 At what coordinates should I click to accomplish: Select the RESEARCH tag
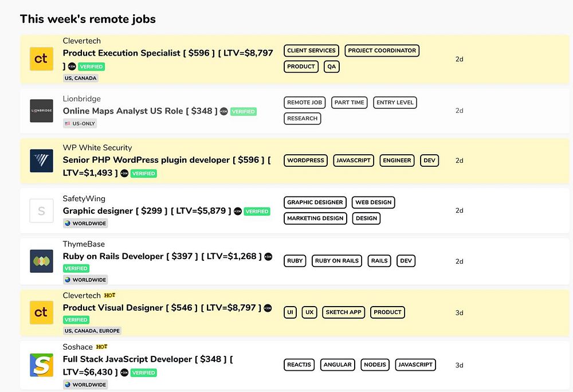point(303,119)
